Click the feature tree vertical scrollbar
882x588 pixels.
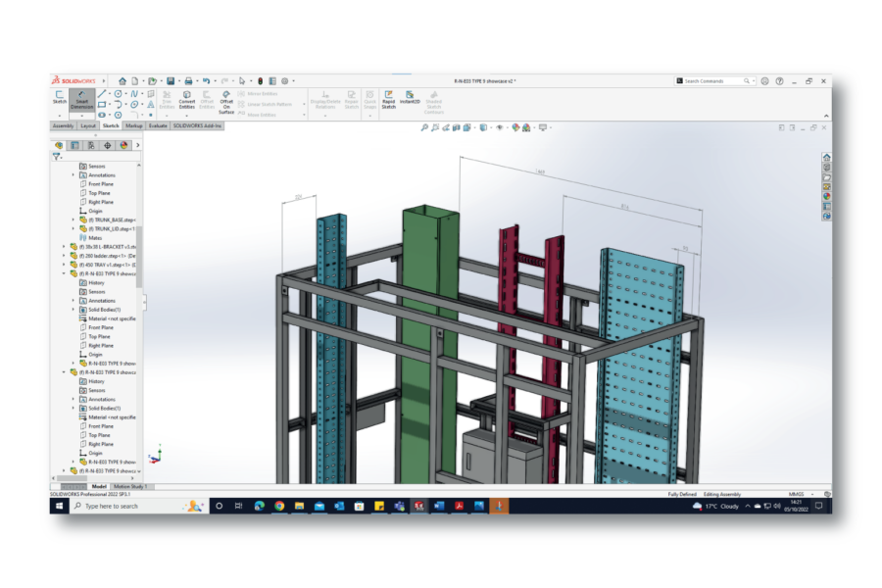pyautogui.click(x=139, y=256)
